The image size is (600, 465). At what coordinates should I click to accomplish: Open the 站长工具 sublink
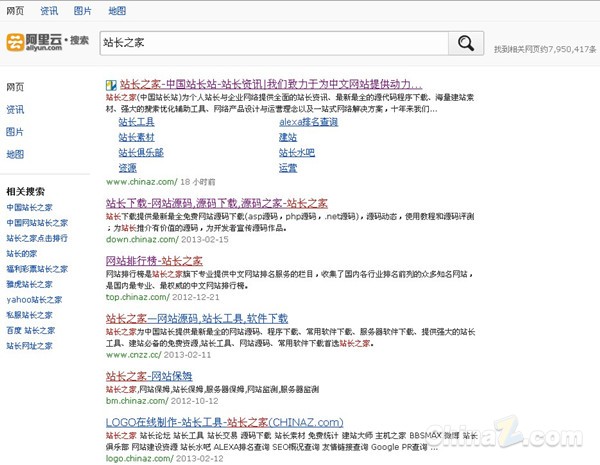tap(136, 122)
